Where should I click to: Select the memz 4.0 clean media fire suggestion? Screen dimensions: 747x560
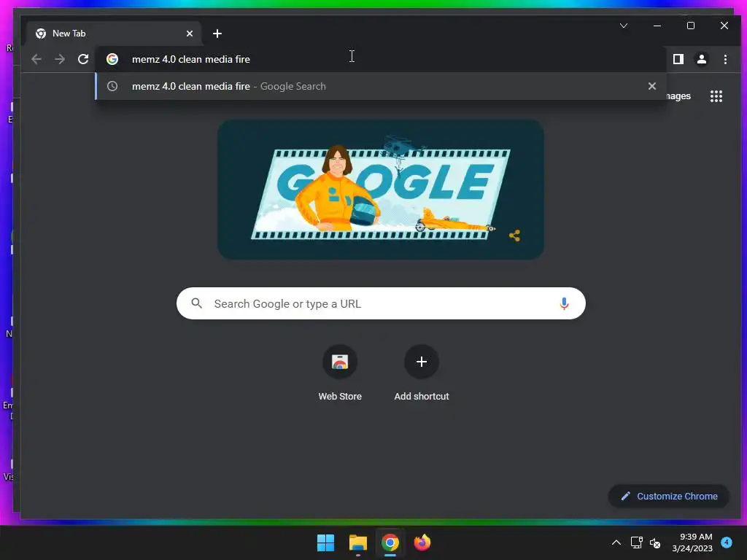tap(381, 86)
